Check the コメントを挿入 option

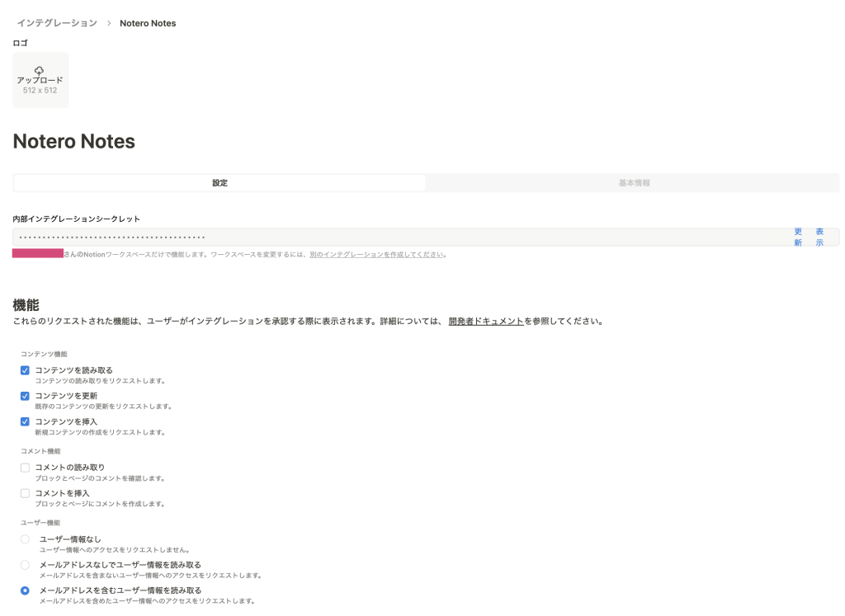click(x=25, y=493)
